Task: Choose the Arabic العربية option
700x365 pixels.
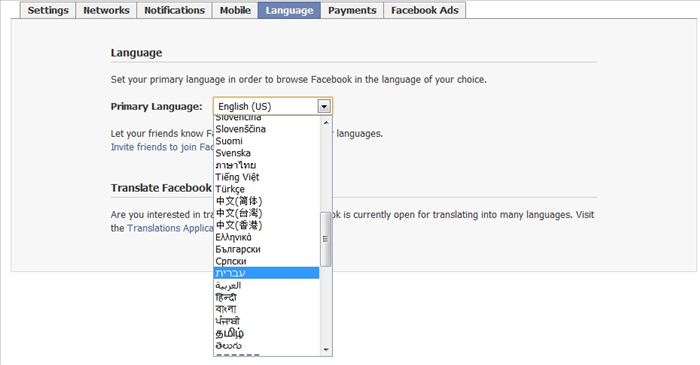Action: [267, 285]
